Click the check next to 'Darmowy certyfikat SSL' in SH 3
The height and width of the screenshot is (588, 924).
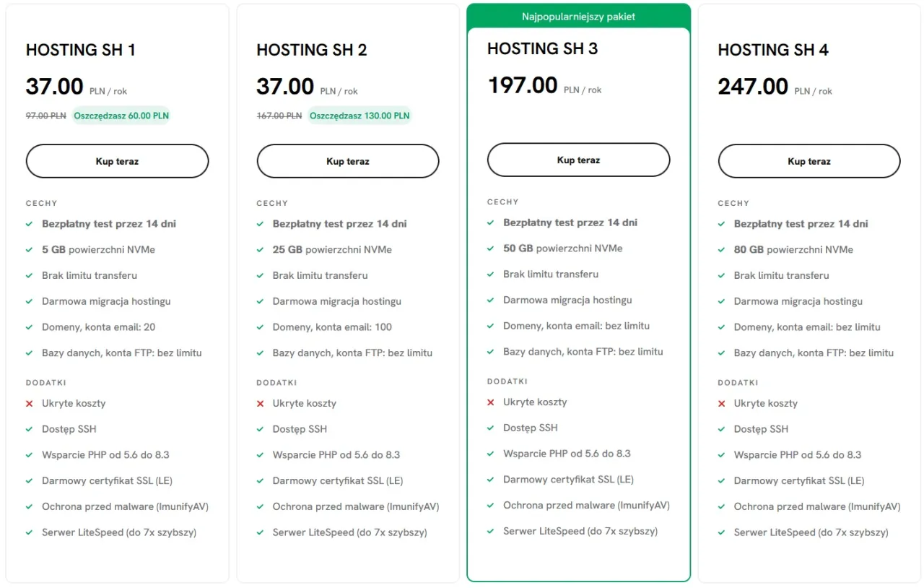(491, 479)
